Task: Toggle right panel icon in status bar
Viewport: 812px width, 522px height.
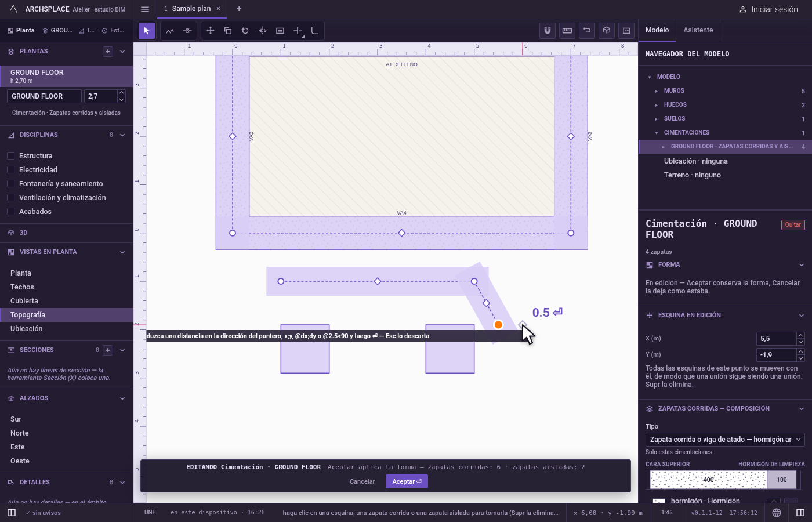Action: point(800,513)
